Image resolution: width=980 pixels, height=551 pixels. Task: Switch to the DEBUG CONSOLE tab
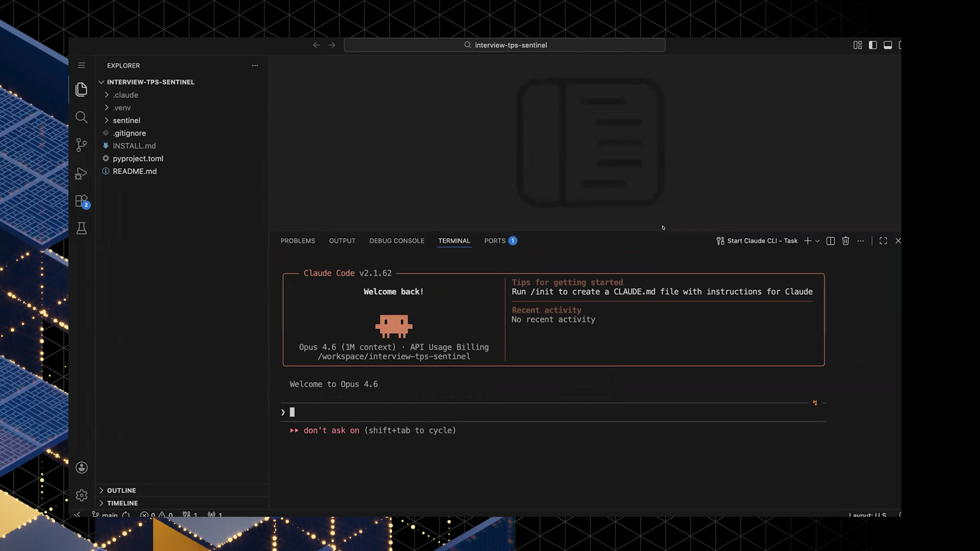coord(397,241)
